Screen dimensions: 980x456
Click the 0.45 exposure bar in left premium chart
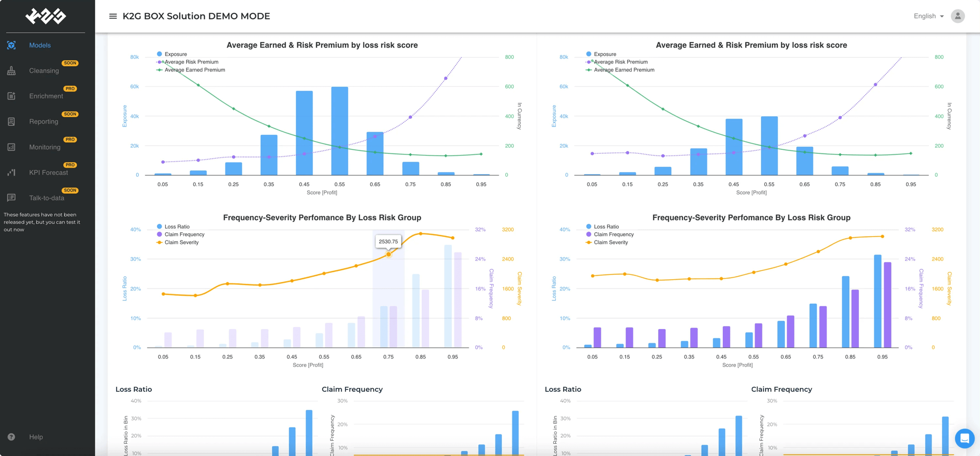click(x=304, y=133)
